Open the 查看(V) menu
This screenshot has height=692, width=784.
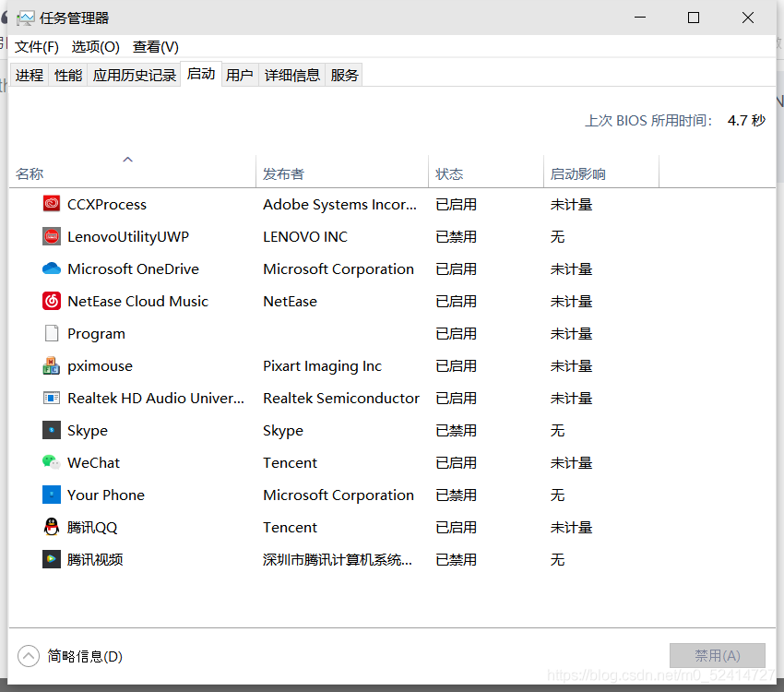coord(156,47)
